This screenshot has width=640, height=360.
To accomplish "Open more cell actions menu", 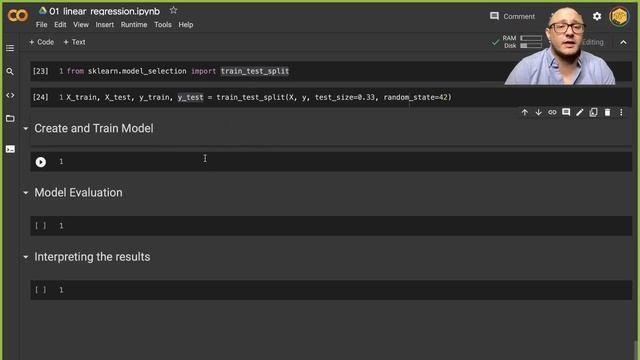I will tap(621, 112).
